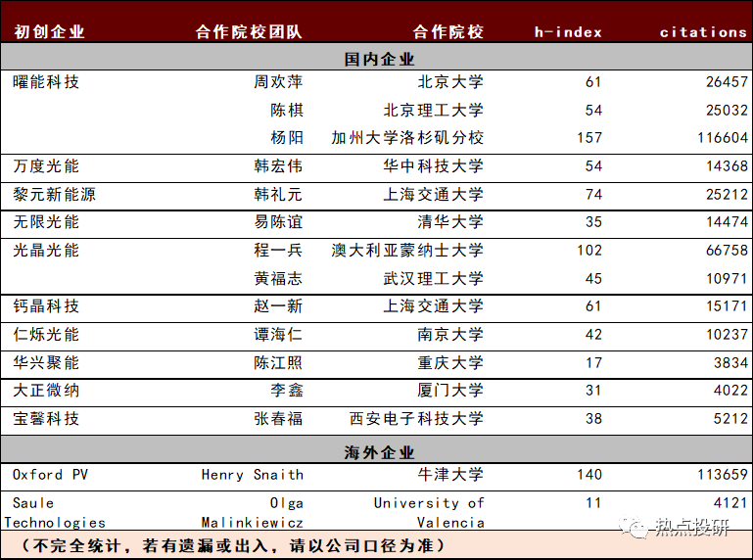Viewport: 753px width, 560px height.
Task: Click the citations value 15171
Action: tap(728, 305)
